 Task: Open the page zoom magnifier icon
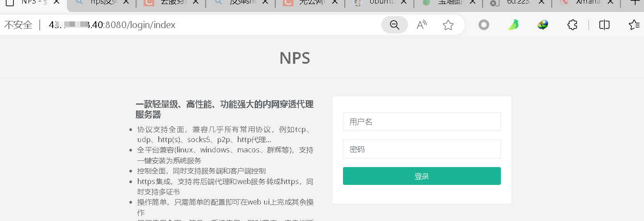coord(395,25)
